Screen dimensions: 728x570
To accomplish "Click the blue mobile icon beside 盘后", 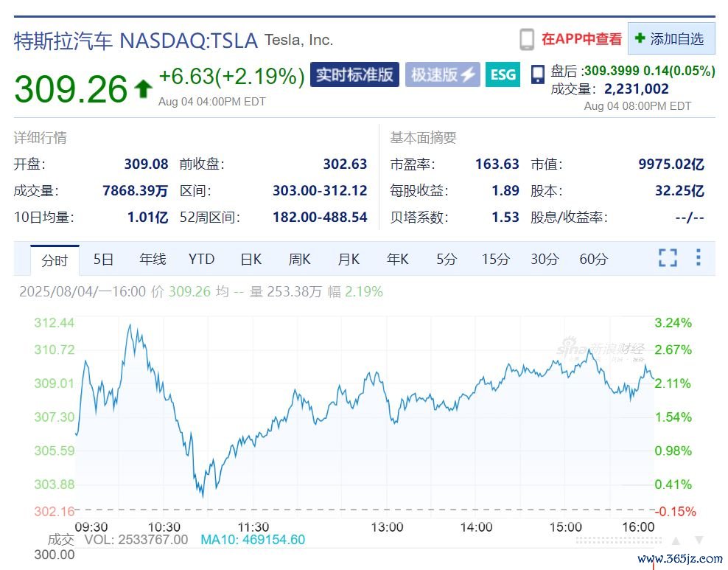I will (x=538, y=73).
